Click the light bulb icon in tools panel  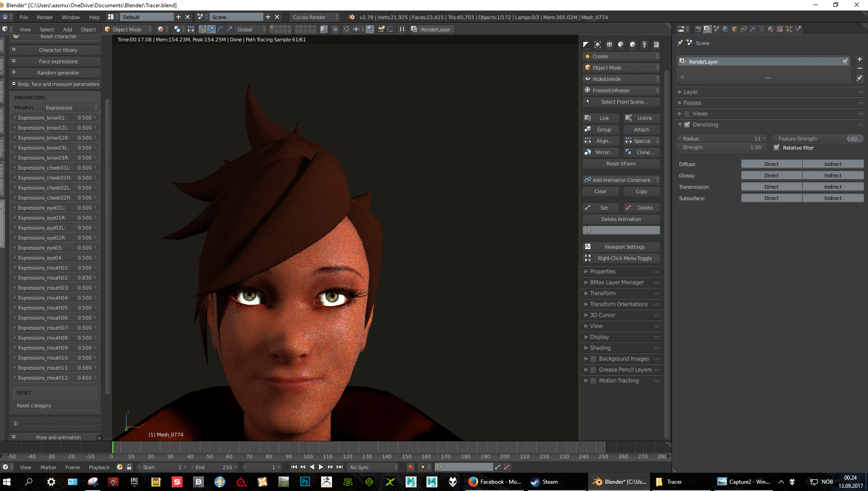click(x=645, y=45)
